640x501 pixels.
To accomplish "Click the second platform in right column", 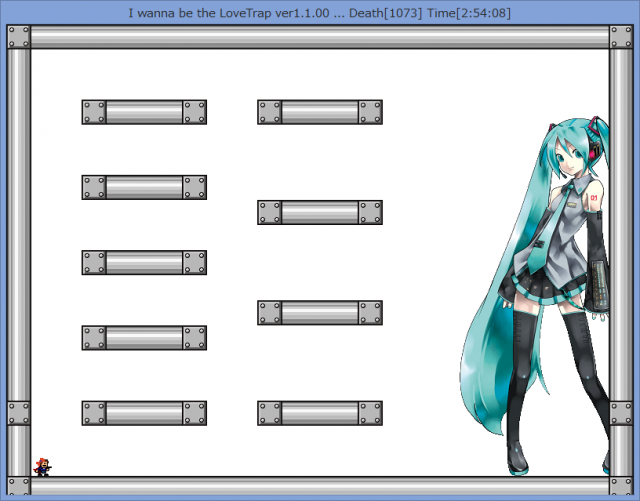I will [320, 212].
